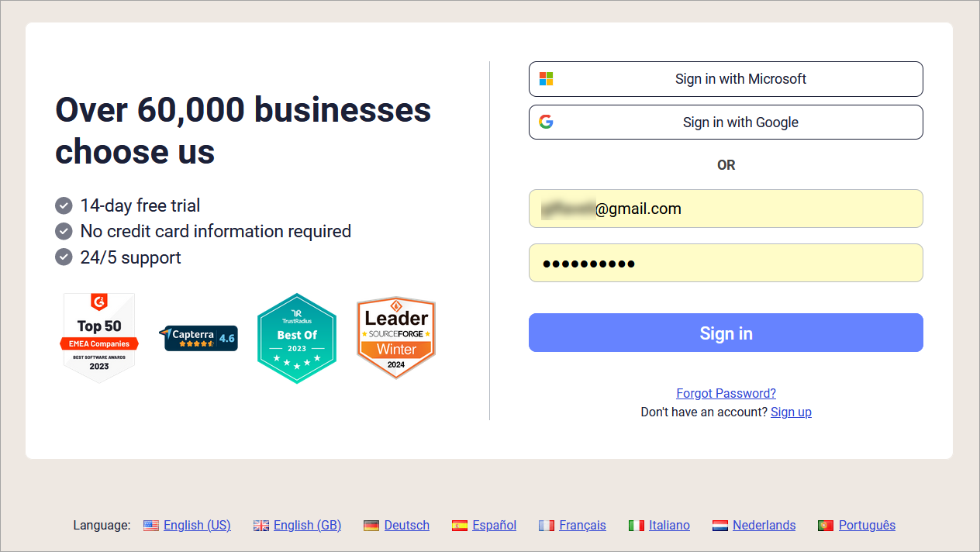Click the Google G icon

click(x=546, y=122)
